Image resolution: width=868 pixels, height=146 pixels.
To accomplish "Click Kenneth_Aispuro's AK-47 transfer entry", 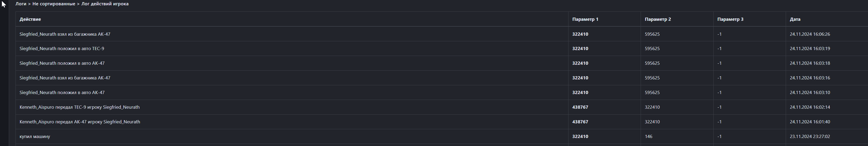I will pyautogui.click(x=80, y=122).
